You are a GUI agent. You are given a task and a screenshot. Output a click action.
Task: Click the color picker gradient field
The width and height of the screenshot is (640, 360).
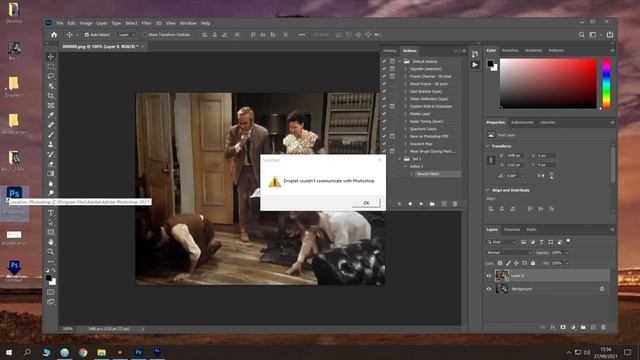pos(548,84)
